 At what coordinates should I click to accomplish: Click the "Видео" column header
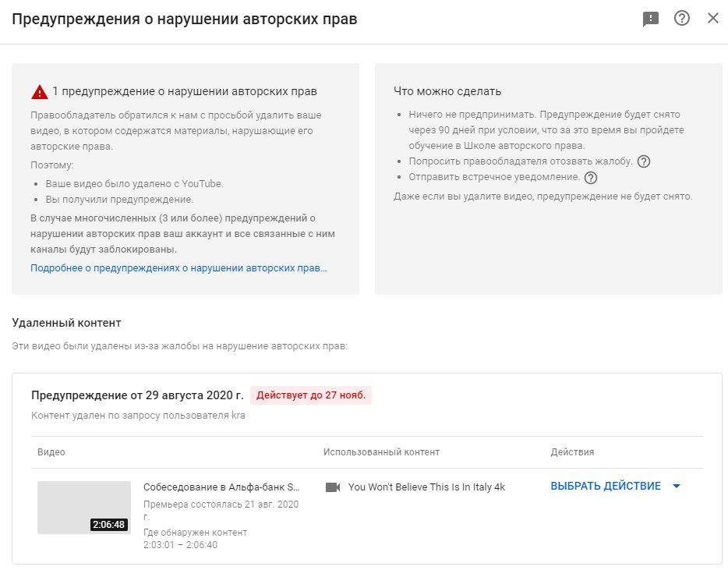click(x=51, y=452)
